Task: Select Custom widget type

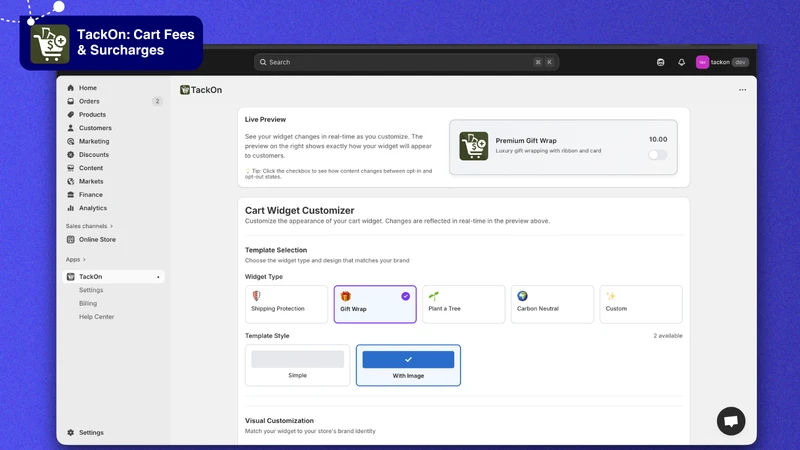Action: coord(641,304)
